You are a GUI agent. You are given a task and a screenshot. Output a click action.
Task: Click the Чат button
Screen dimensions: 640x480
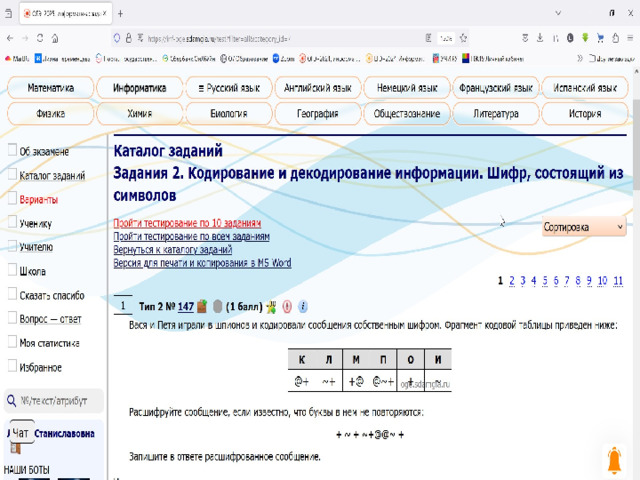coord(20,433)
